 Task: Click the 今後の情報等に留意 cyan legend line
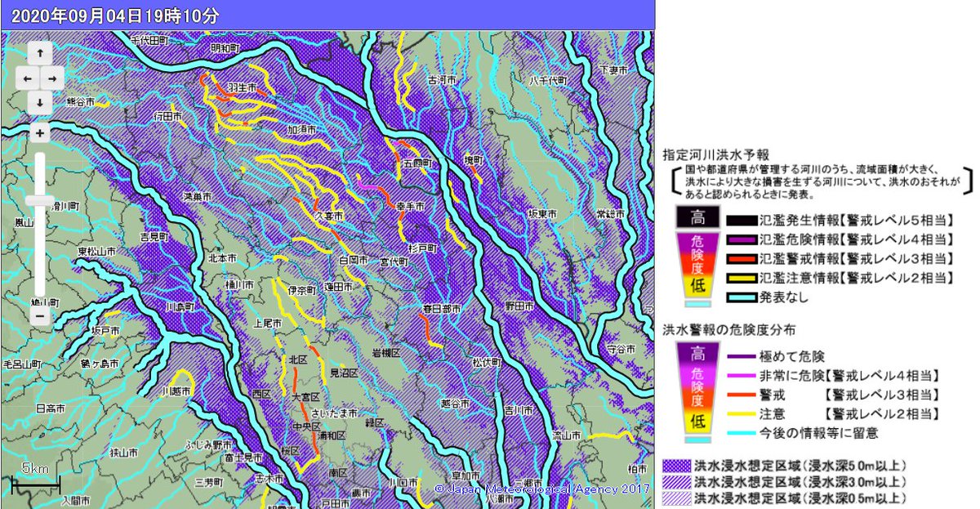pyautogui.click(x=742, y=433)
